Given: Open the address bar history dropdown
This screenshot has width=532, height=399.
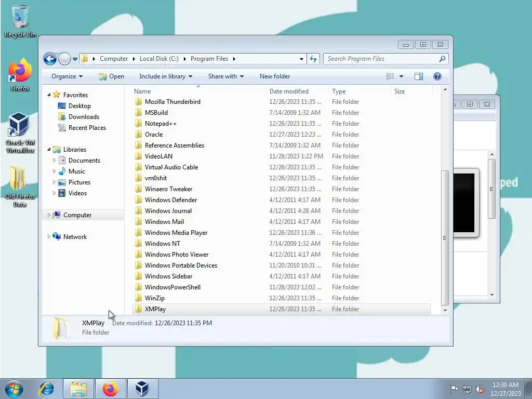Looking at the screenshot, I should pyautogui.click(x=301, y=59).
